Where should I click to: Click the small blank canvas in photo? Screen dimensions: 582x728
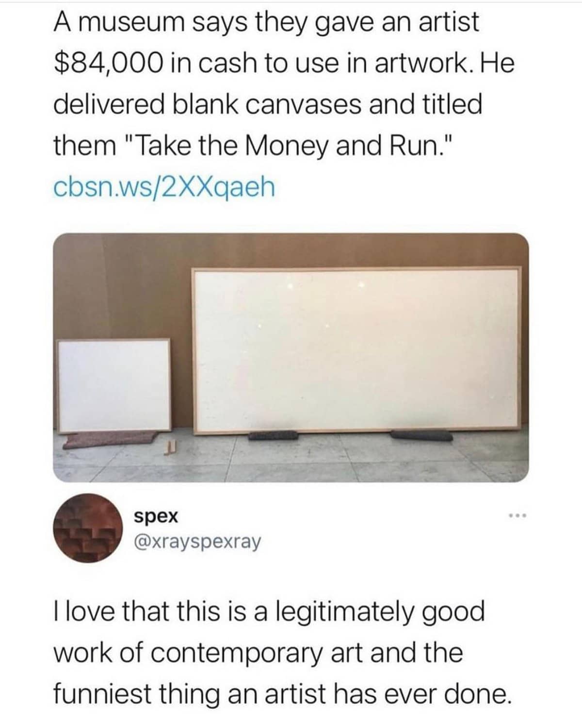[x=114, y=385]
